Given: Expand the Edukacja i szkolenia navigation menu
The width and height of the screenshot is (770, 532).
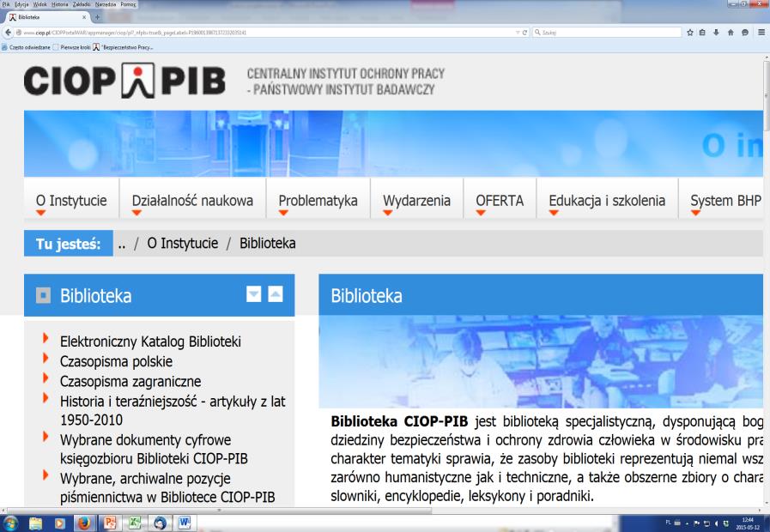Looking at the screenshot, I should [x=607, y=202].
